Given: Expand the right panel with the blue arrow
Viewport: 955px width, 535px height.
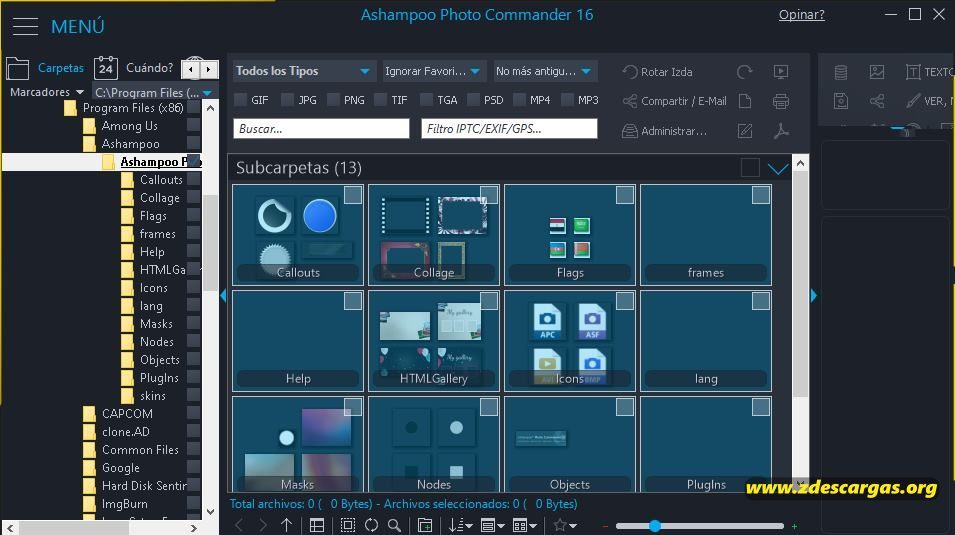Looking at the screenshot, I should (x=814, y=296).
